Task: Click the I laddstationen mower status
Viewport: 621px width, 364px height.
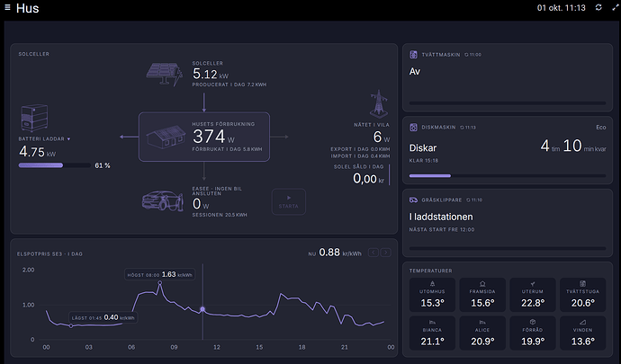Action: click(x=441, y=217)
